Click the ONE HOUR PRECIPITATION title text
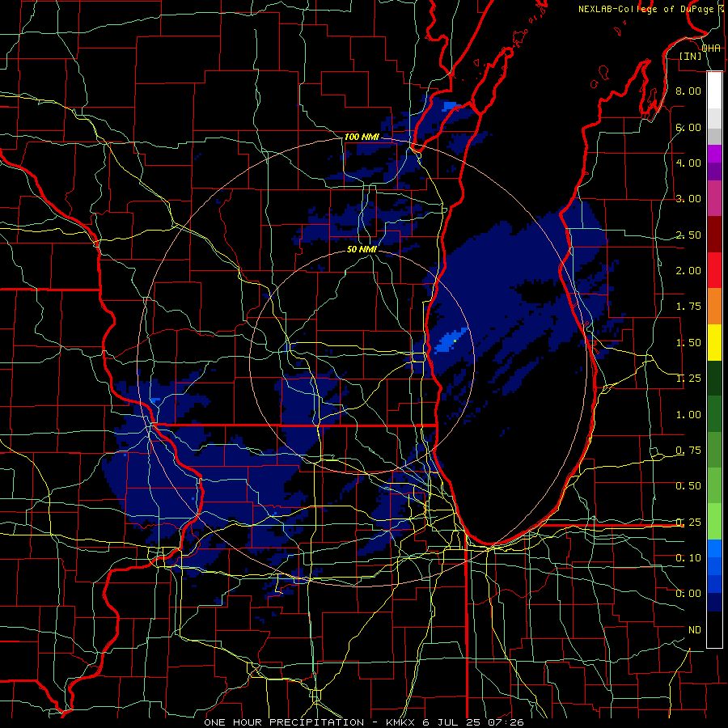 coord(284,722)
